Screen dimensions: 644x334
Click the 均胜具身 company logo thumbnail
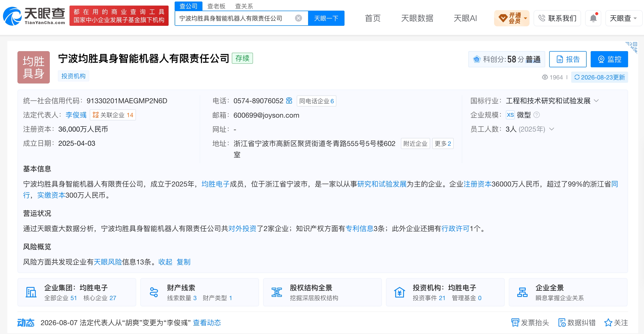34,67
